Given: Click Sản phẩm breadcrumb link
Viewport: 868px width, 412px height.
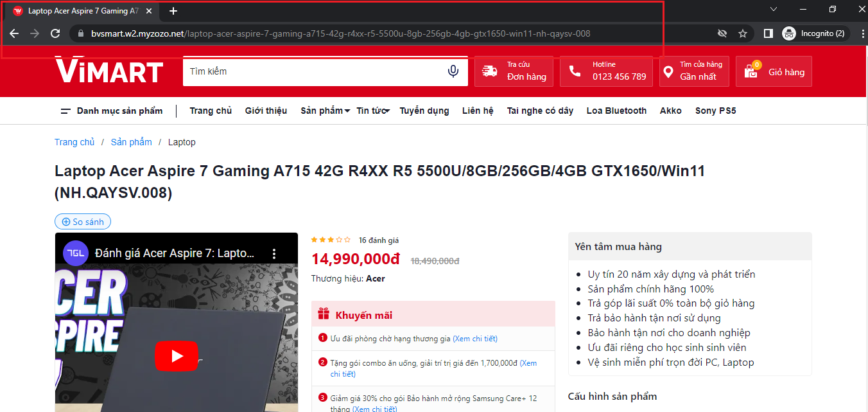Looking at the screenshot, I should [132, 142].
